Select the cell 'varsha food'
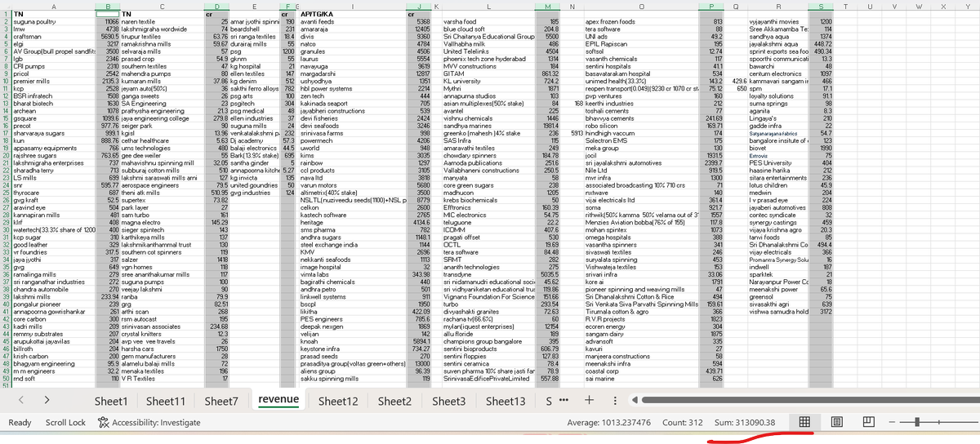This screenshot has width=980, height=444. coord(488,21)
